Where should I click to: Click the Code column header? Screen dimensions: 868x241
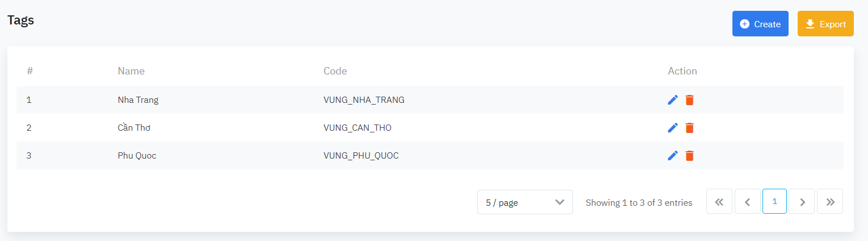coord(335,71)
